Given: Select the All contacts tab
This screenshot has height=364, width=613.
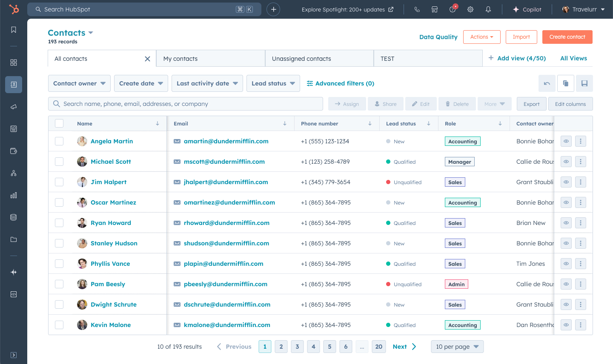Looking at the screenshot, I should click(x=102, y=58).
